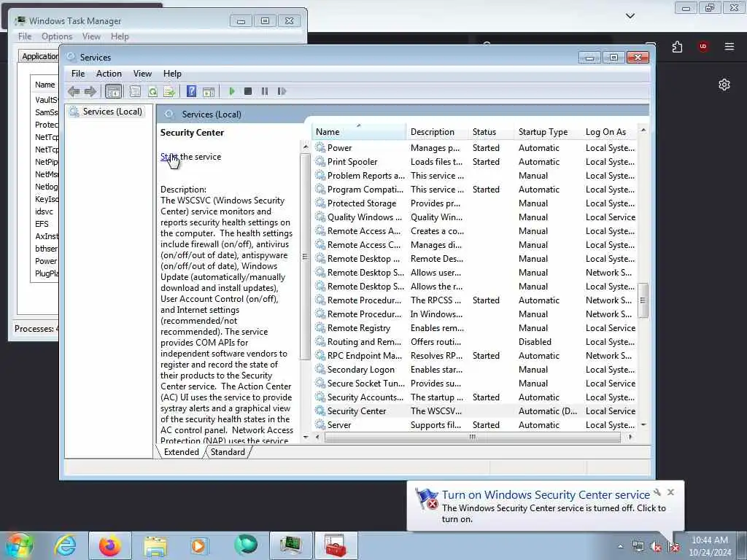Select the Power service row
747x560 pixels.
[475, 148]
